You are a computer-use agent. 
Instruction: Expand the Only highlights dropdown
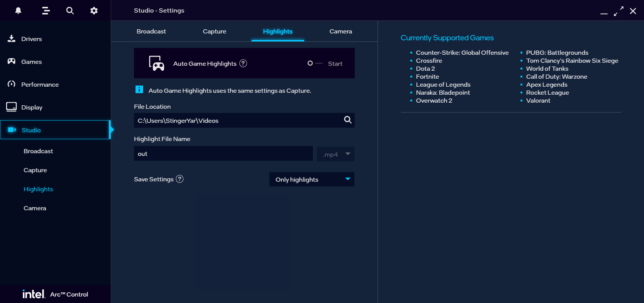coord(312,179)
